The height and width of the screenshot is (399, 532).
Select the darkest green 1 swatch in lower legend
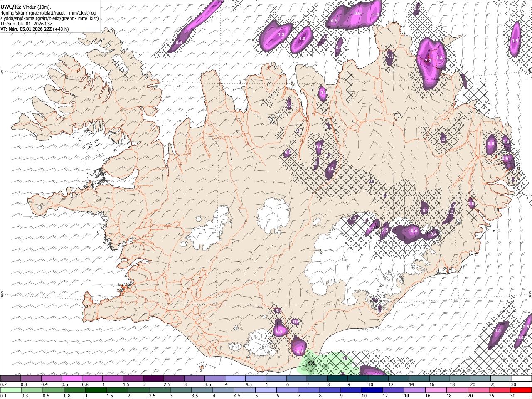point(96,390)
